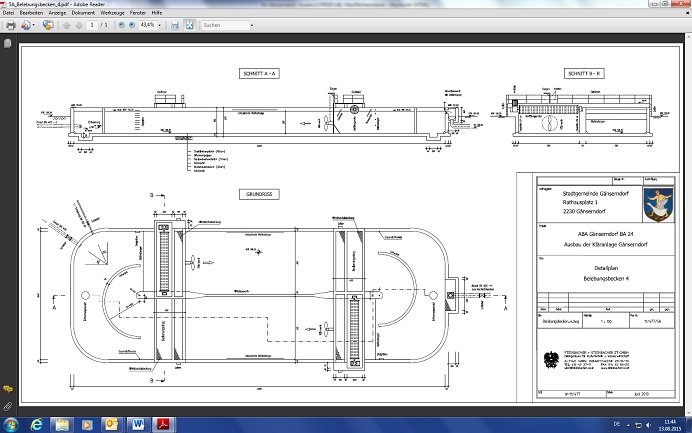The width and height of the screenshot is (692, 433).
Task: Go to previous page using up arrow
Action: tap(67, 25)
